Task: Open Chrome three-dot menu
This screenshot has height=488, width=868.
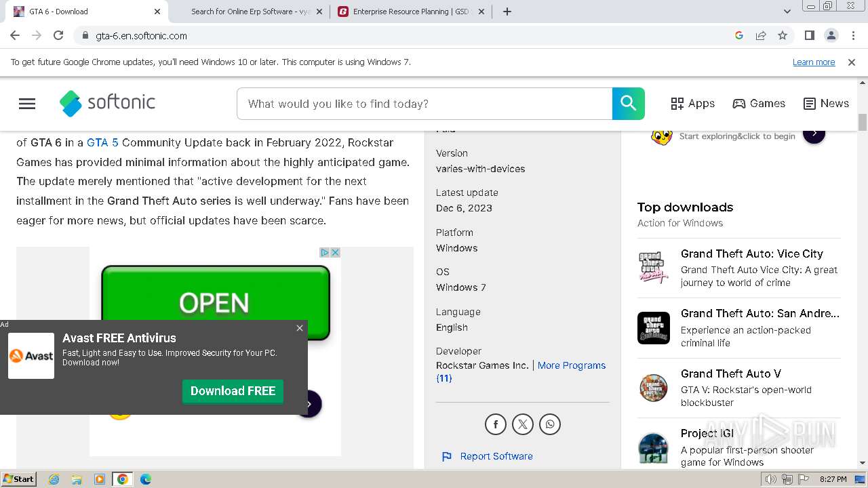Action: [x=852, y=35]
